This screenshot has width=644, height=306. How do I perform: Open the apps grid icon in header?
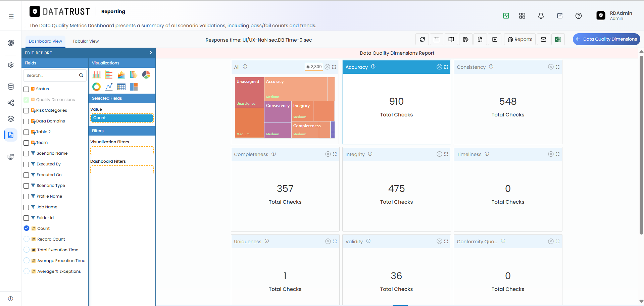coord(522,16)
